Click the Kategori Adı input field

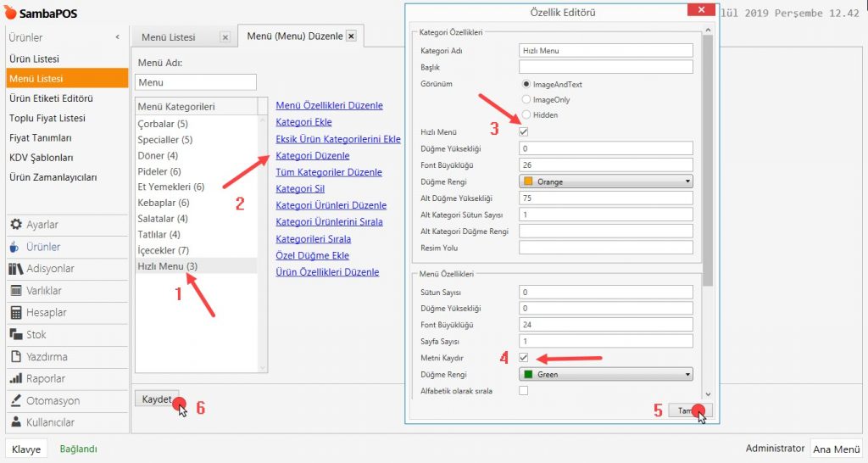[x=605, y=50]
